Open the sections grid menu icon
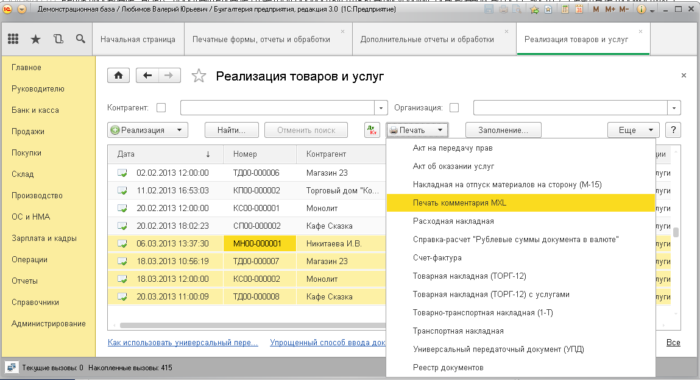 pyautogui.click(x=13, y=39)
